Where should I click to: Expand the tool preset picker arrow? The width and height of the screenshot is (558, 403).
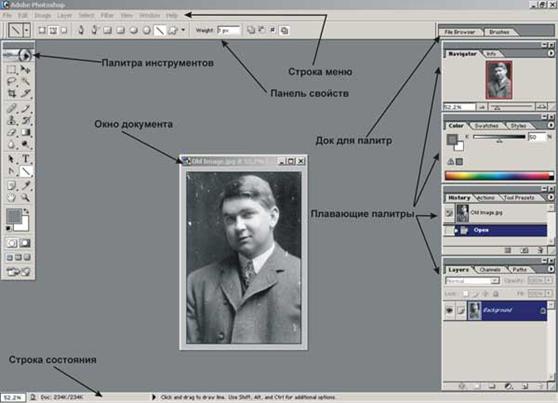(x=27, y=30)
